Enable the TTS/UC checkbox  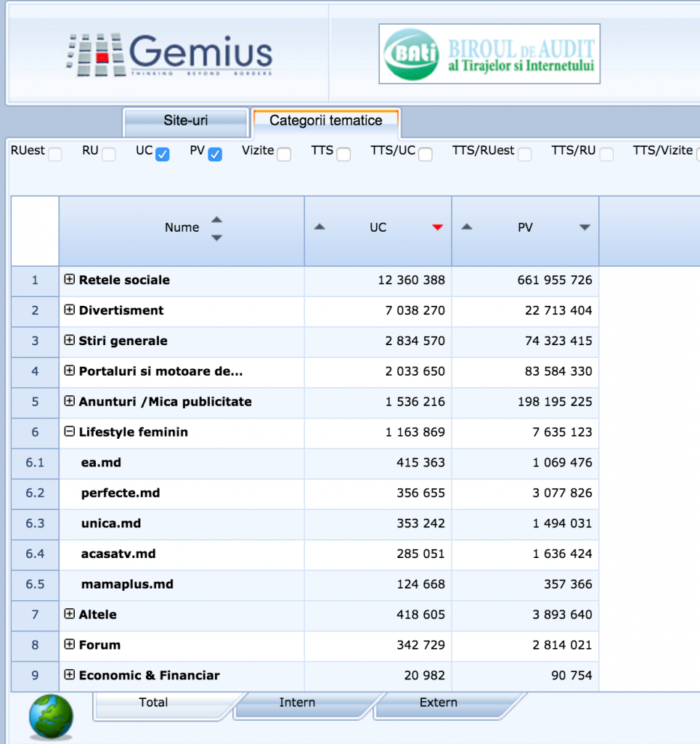426,154
